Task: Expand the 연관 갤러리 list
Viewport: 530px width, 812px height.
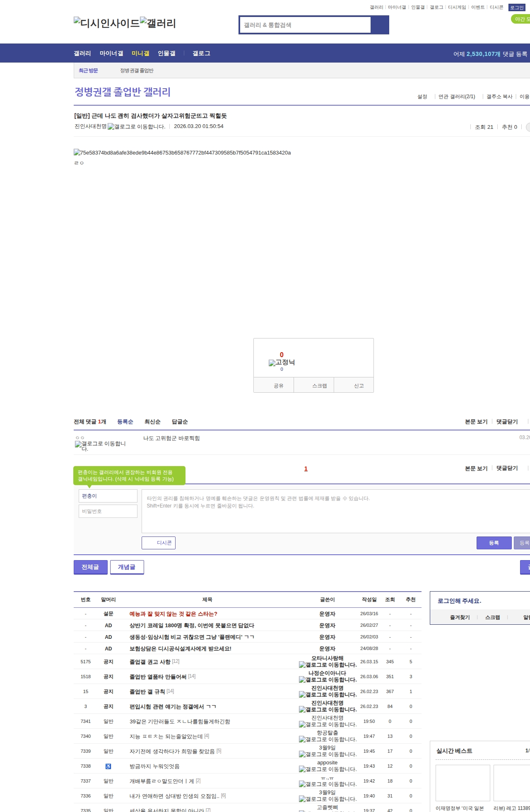Action: click(x=457, y=97)
